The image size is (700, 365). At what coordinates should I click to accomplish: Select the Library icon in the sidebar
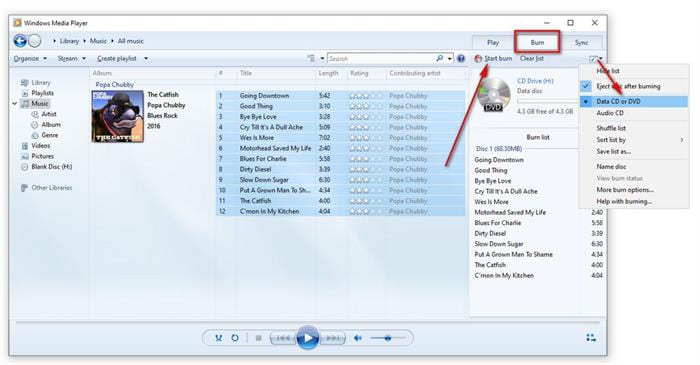click(x=25, y=83)
